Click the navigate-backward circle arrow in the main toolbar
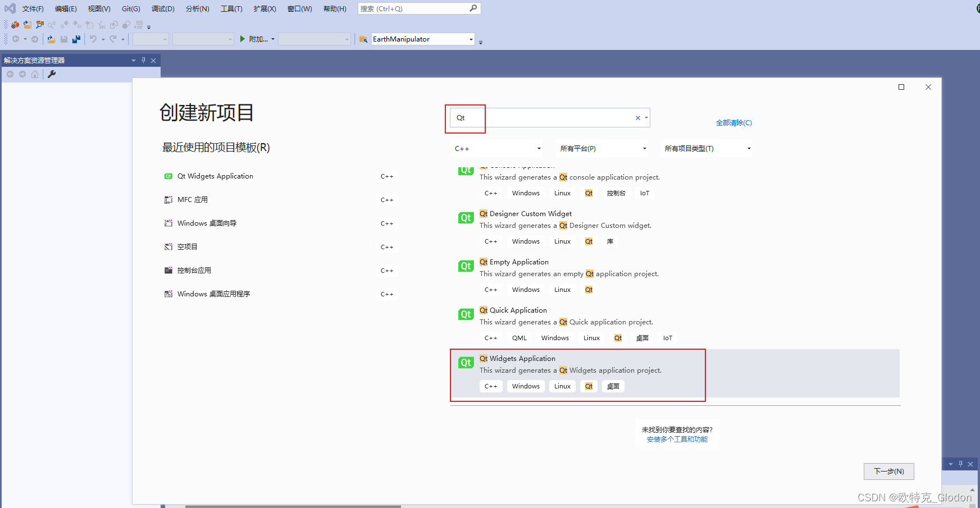The width and height of the screenshot is (980, 508). (x=16, y=39)
